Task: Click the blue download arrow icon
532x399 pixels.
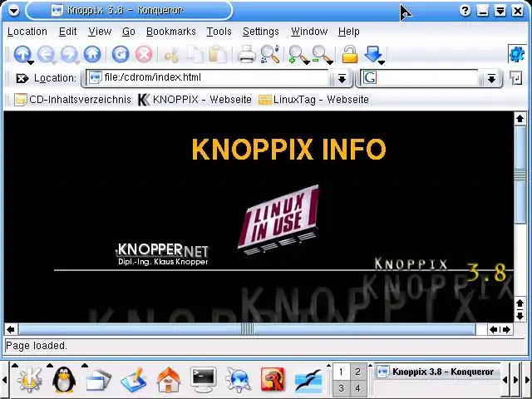Action: click(372, 54)
